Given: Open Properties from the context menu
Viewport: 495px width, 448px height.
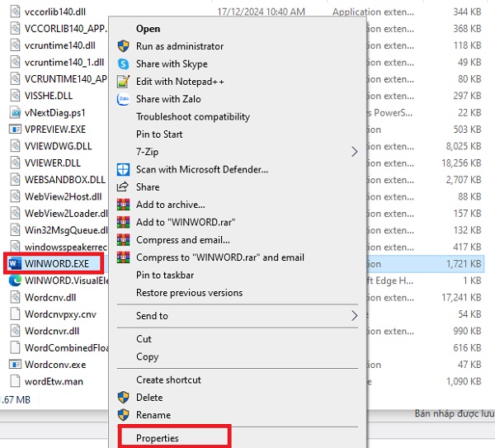Looking at the screenshot, I should [158, 438].
